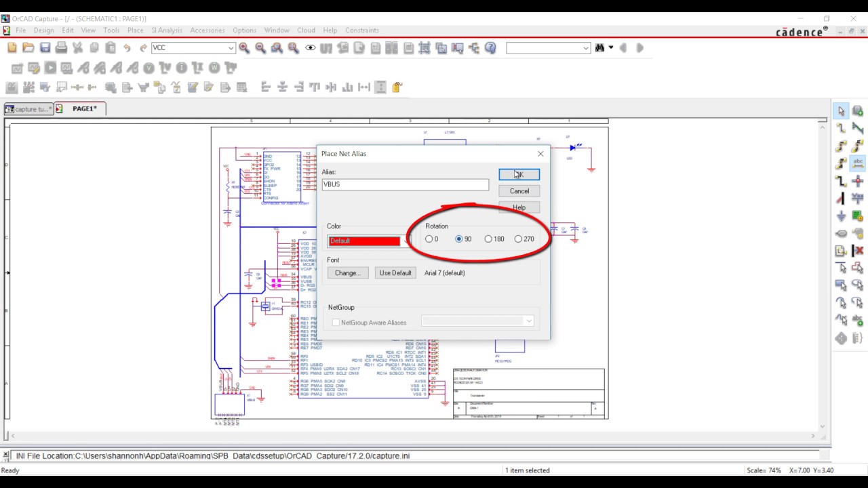Screen dimensions: 868x488
Task: Click the horizontal scrollbar's right arrow
Action: [x=814, y=436]
